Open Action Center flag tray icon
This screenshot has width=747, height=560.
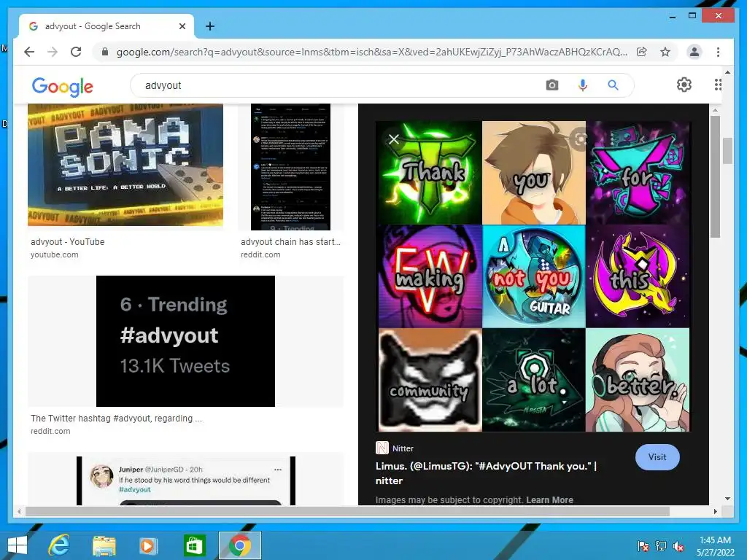643,546
